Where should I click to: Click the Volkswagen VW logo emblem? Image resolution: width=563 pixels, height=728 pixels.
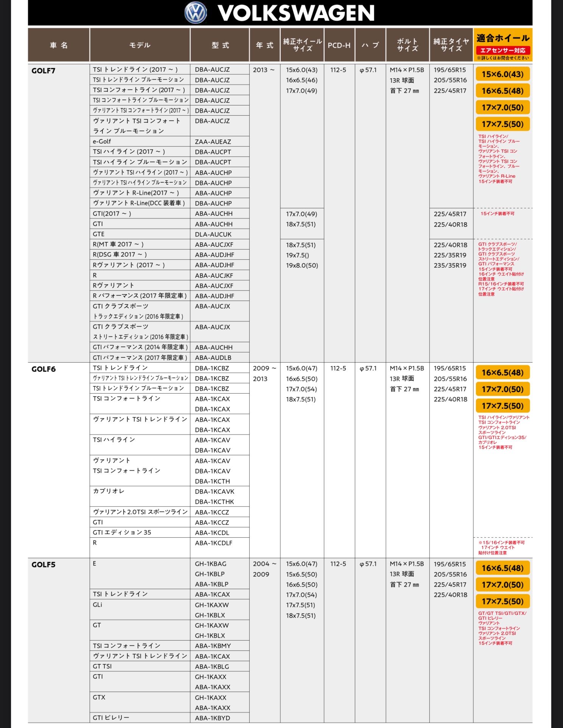pos(196,12)
